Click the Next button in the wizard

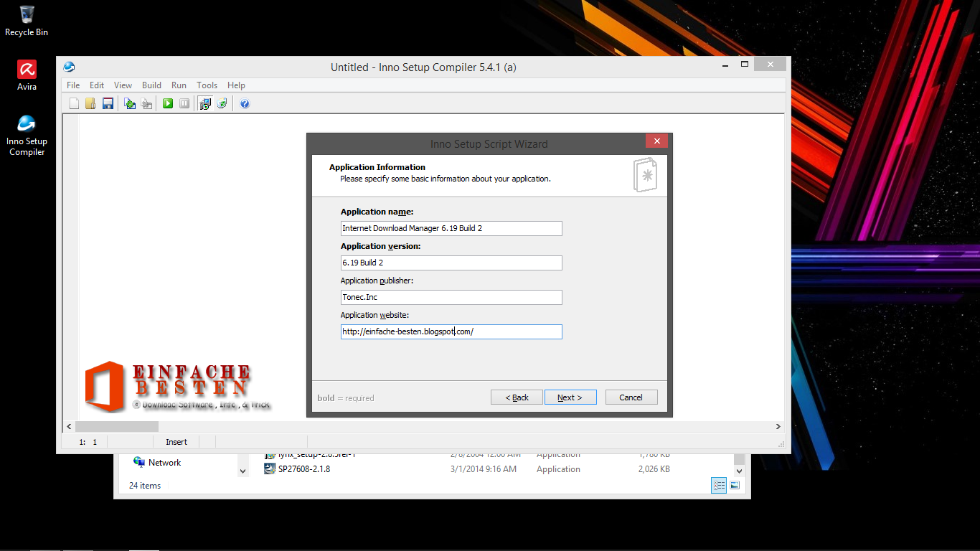point(570,397)
